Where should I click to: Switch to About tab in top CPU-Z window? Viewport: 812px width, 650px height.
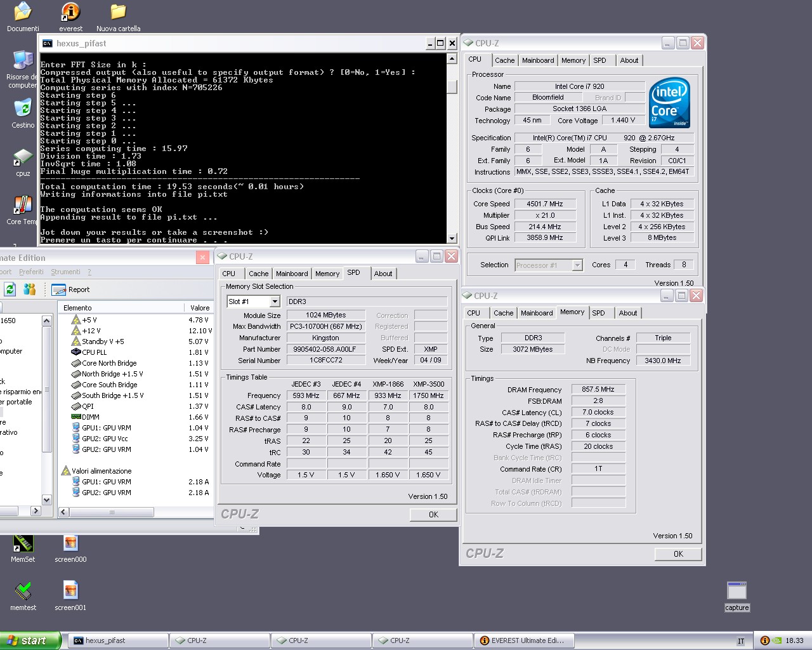[629, 60]
